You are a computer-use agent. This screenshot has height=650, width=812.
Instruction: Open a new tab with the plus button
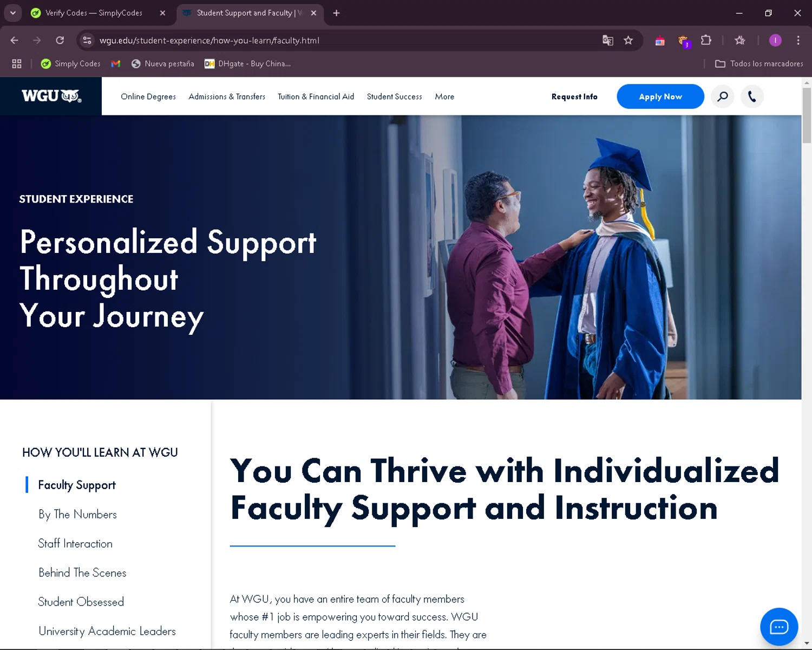[336, 13]
